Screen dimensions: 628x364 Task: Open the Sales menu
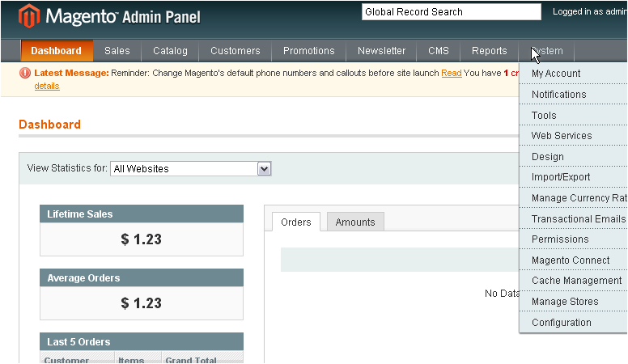pyautogui.click(x=117, y=51)
